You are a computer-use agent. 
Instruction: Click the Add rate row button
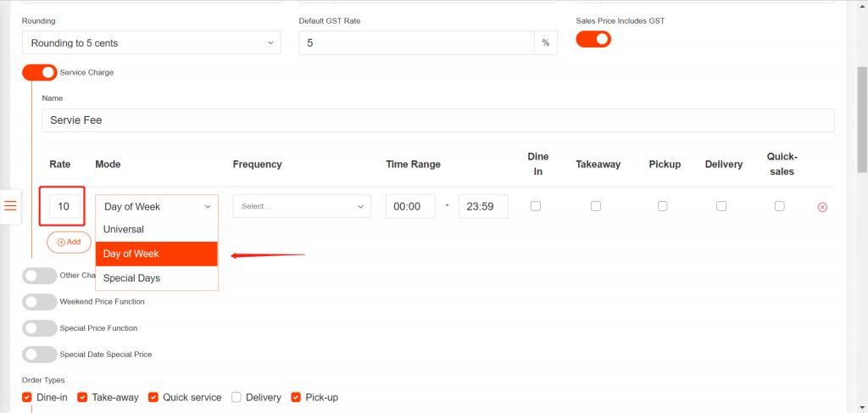click(x=69, y=242)
